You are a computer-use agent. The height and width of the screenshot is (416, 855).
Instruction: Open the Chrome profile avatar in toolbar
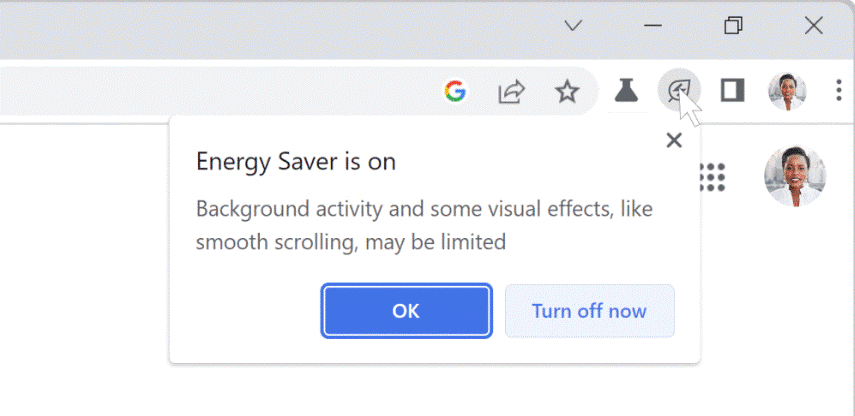(x=787, y=91)
